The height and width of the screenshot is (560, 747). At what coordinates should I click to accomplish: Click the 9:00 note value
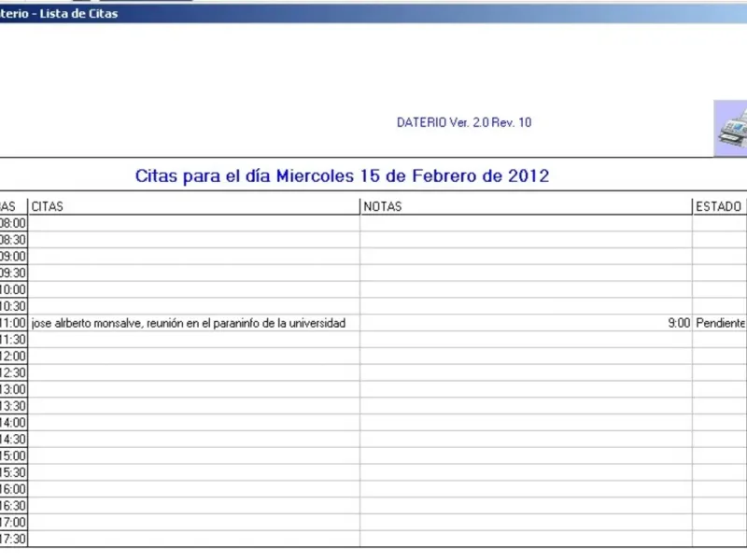click(679, 323)
